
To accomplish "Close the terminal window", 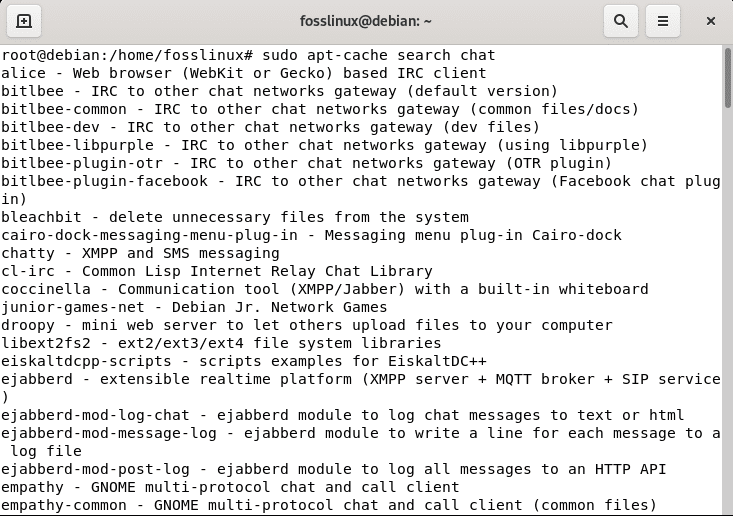I will (x=710, y=20).
